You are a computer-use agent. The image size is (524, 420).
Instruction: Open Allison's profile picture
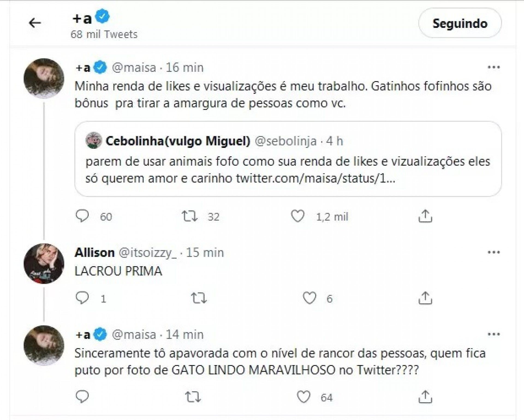[44, 264]
